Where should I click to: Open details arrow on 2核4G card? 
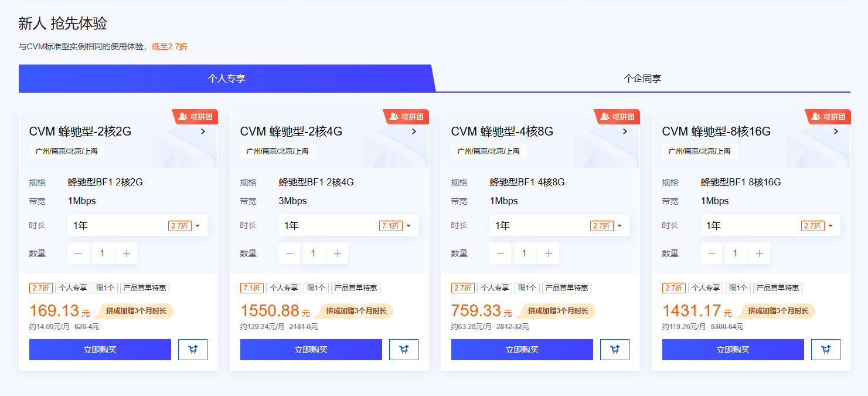pos(414,131)
